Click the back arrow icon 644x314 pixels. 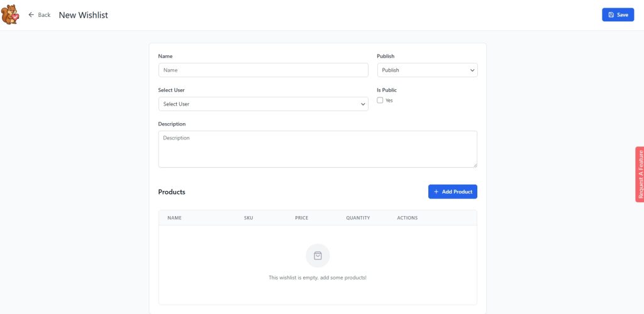tap(31, 14)
